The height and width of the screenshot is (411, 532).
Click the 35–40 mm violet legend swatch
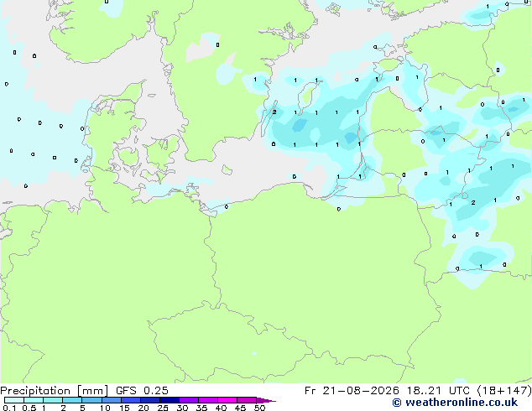coord(207,400)
